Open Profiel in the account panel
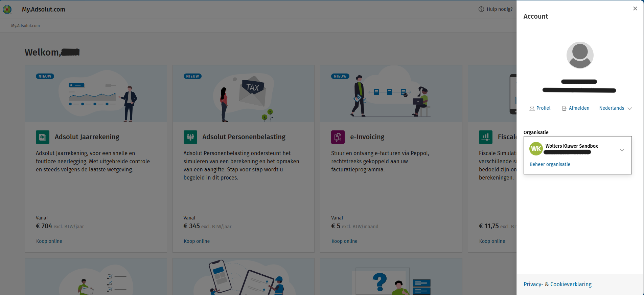Image resolution: width=644 pixels, height=295 pixels. pos(540,108)
